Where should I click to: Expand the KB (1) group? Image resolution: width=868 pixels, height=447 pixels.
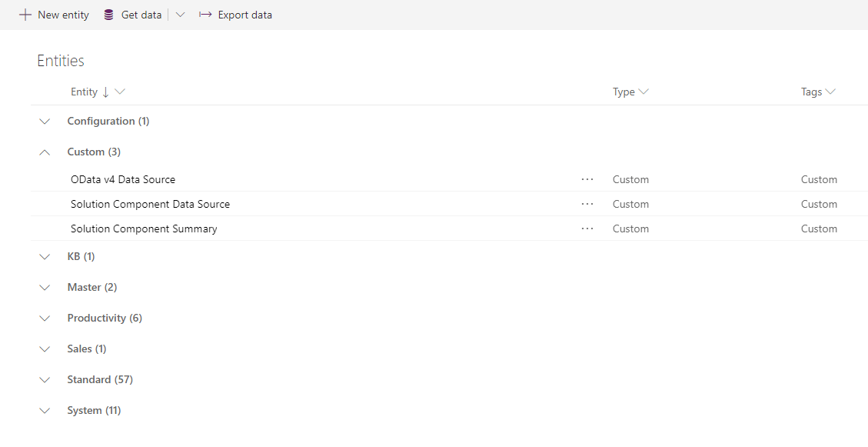click(x=45, y=256)
